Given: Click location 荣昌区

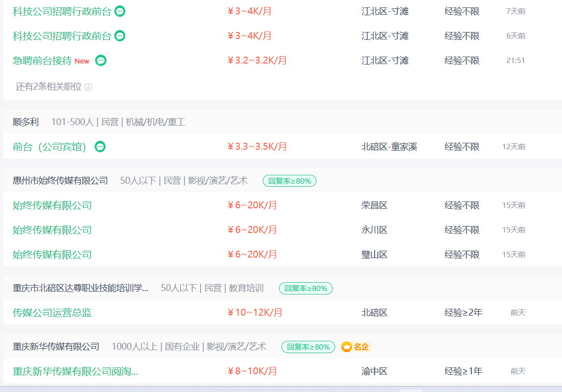Looking at the screenshot, I should point(374,205).
